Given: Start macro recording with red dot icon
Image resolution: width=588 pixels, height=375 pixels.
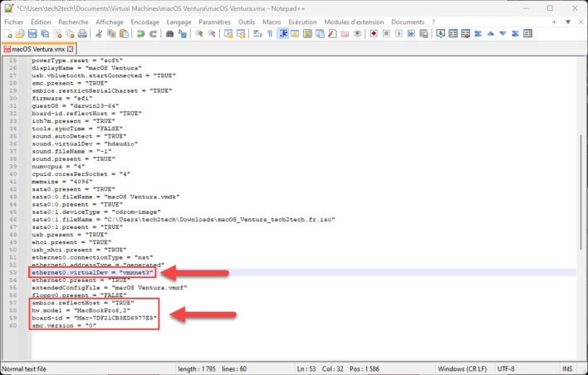Looking at the screenshot, I should pyautogui.click(x=375, y=34).
